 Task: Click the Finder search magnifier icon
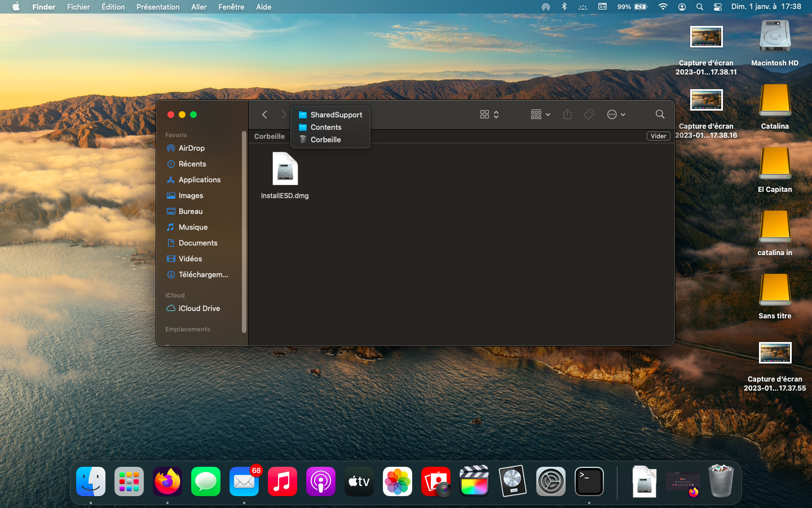coord(660,115)
